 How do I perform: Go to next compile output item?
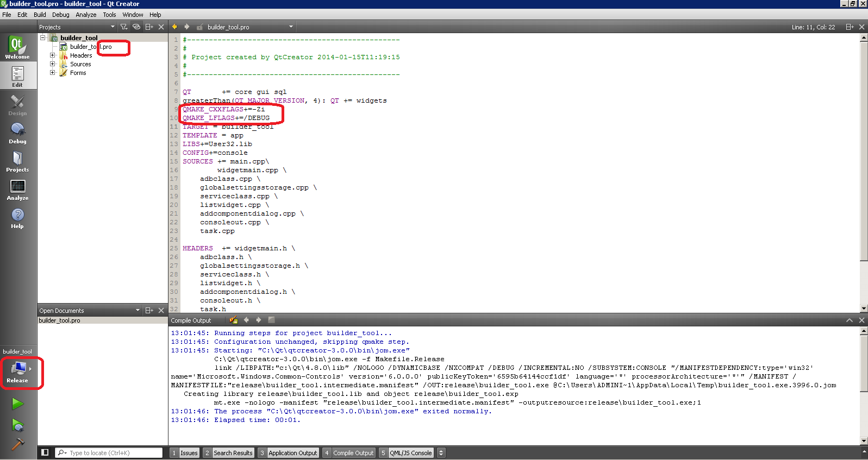pyautogui.click(x=259, y=320)
